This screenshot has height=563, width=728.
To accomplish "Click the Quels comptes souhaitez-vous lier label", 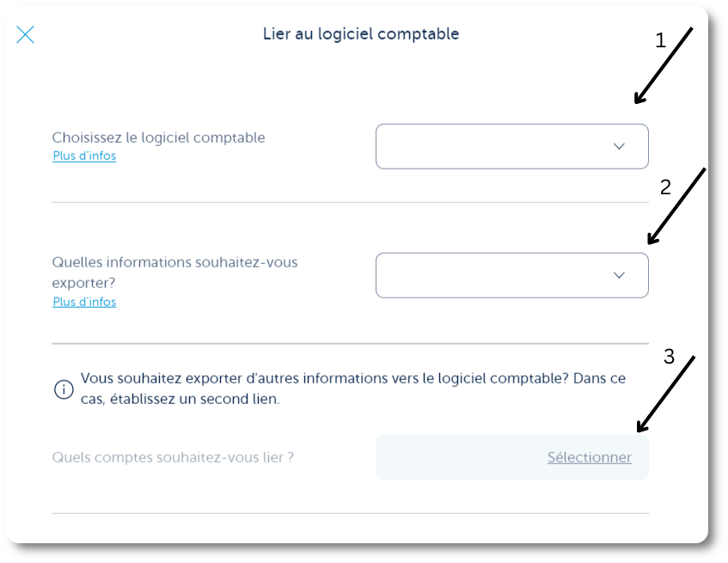I will pyautogui.click(x=173, y=457).
